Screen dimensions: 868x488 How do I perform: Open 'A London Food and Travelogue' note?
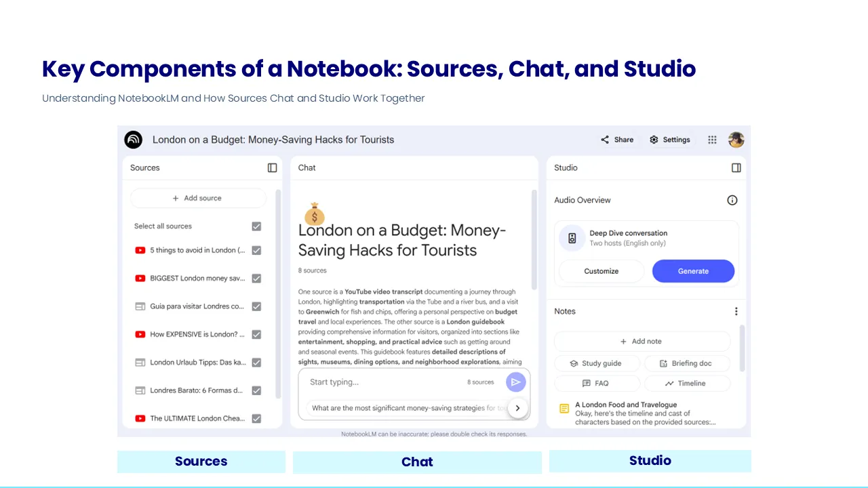(644, 413)
